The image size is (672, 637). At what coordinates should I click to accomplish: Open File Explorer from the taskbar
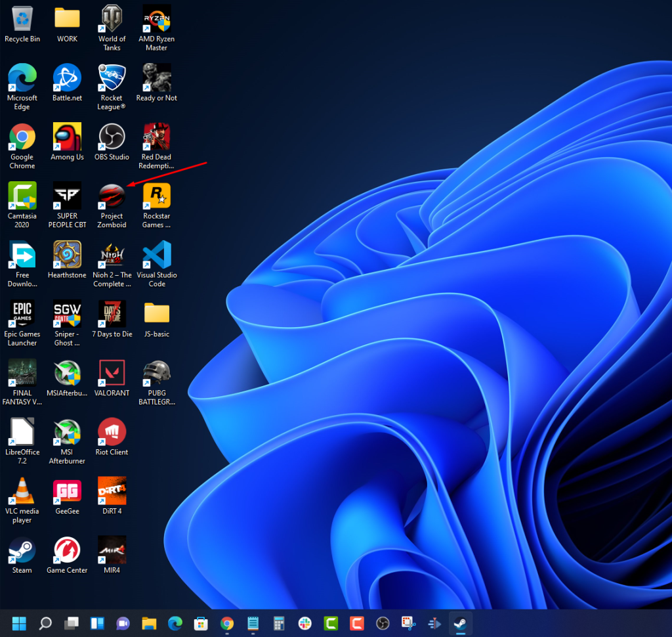(149, 623)
